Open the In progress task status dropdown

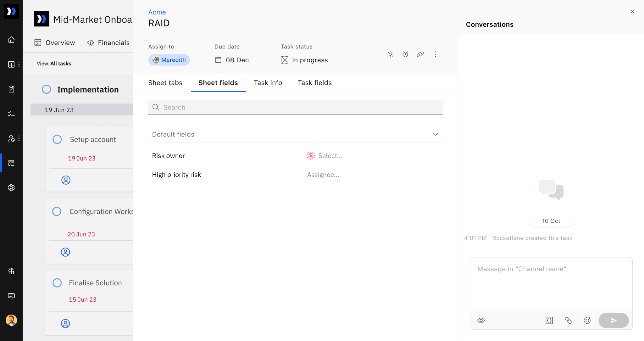pyautogui.click(x=304, y=60)
